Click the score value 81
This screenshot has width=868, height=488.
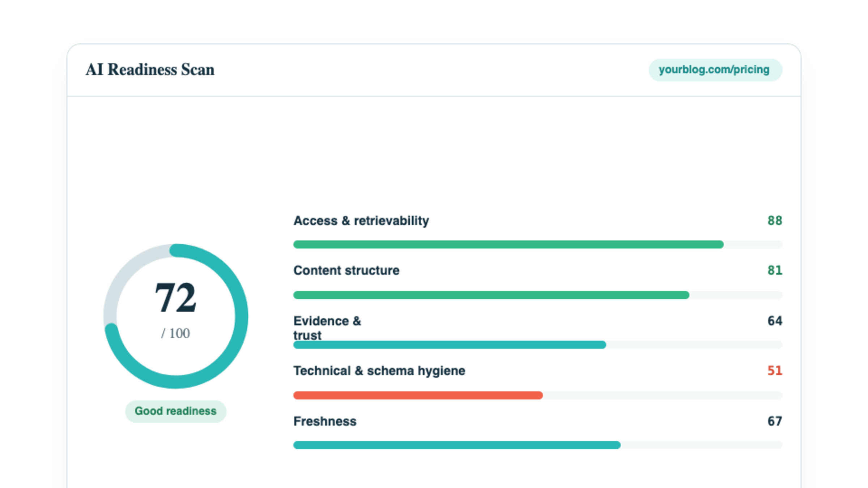point(775,270)
